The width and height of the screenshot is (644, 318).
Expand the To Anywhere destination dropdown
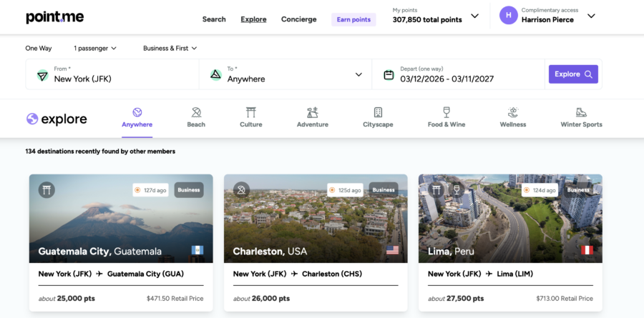coord(358,74)
